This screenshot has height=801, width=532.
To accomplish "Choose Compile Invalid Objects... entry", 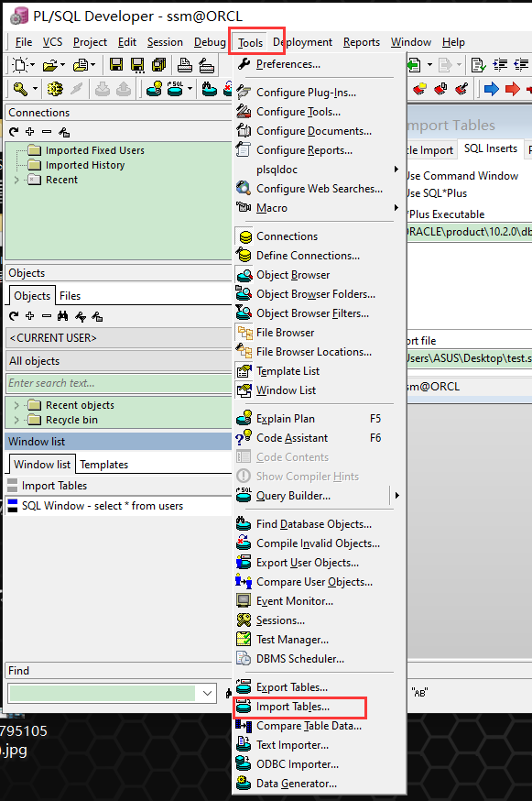I will click(319, 543).
